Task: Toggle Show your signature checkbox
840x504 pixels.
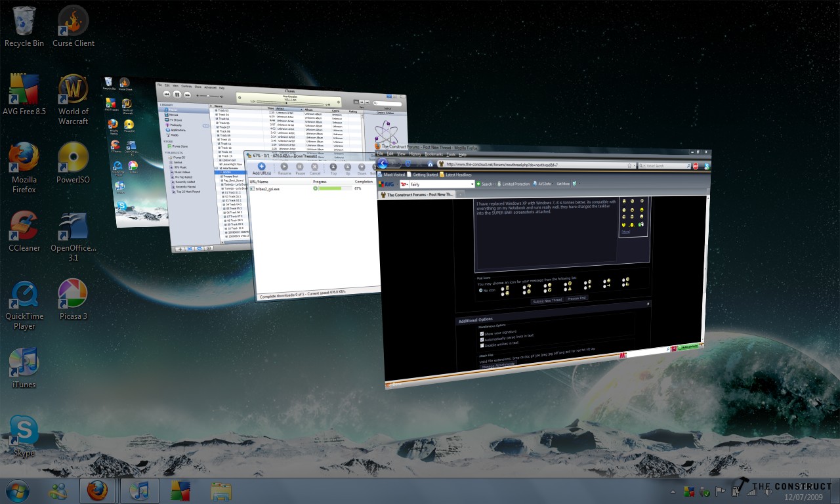Action: (x=482, y=333)
